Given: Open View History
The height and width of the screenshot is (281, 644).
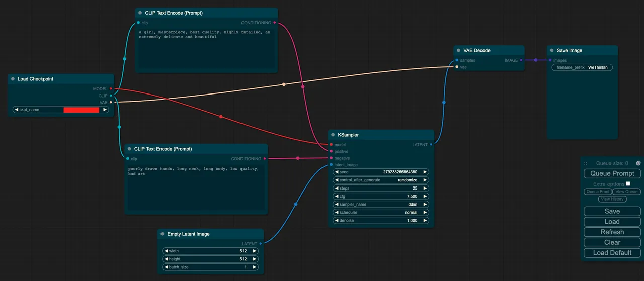Looking at the screenshot, I should coord(612,199).
